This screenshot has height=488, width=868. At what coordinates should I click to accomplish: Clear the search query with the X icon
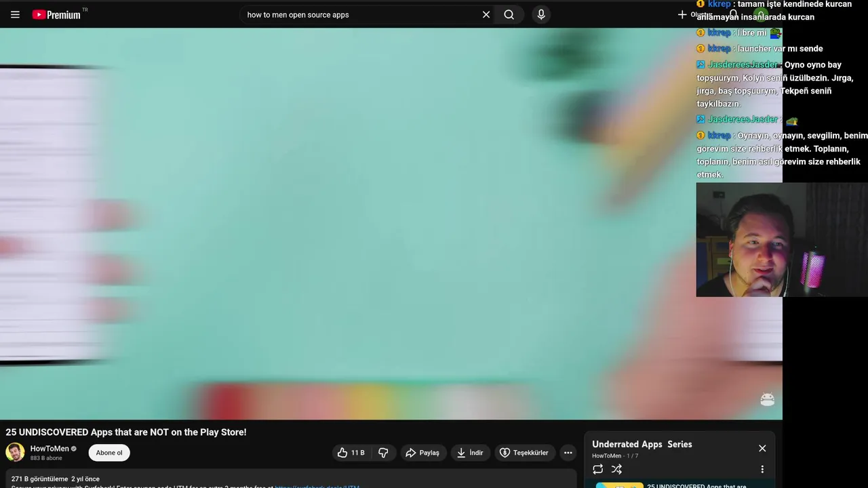coord(486,14)
